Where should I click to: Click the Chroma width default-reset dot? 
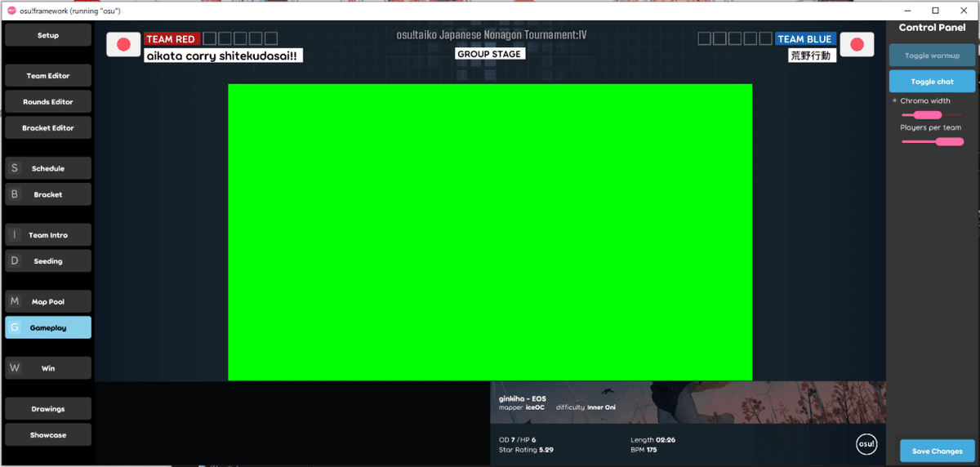[894, 101]
